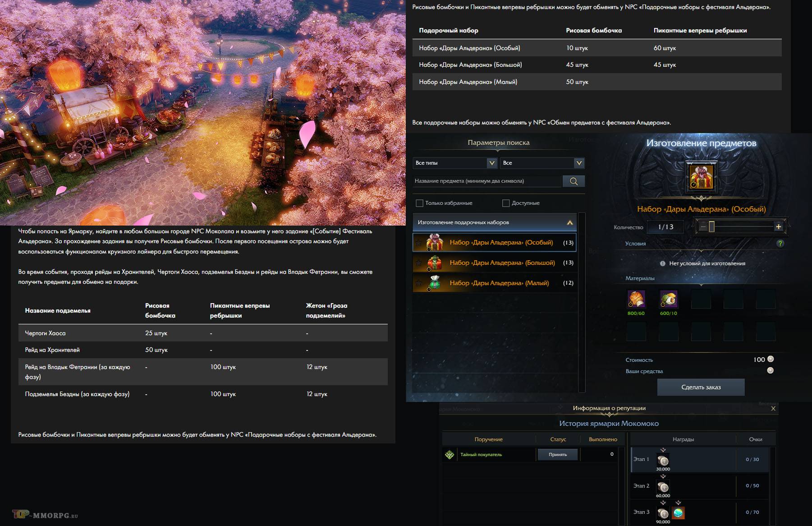Viewport: 812px width, 526px height.
Task: Click 'Поручение' column header
Action: [x=488, y=439]
